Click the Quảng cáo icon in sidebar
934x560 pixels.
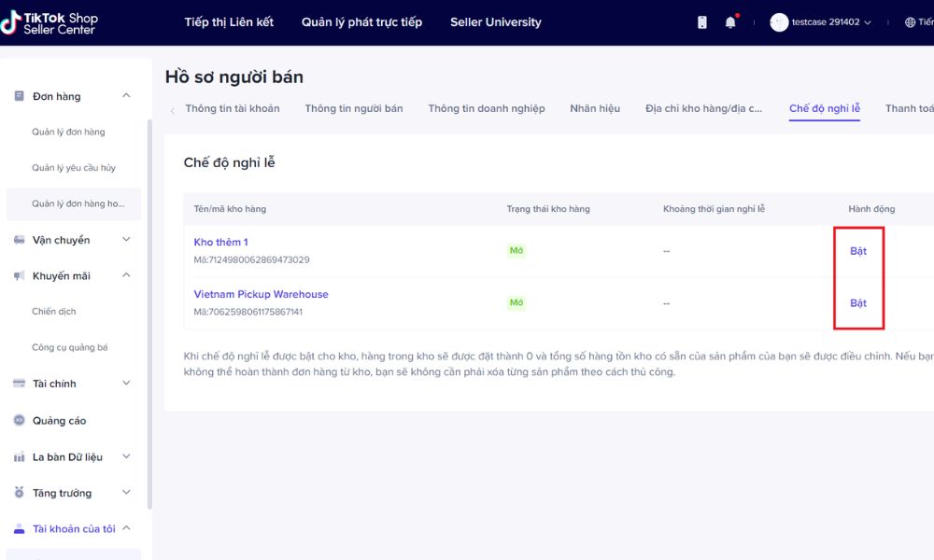(19, 420)
